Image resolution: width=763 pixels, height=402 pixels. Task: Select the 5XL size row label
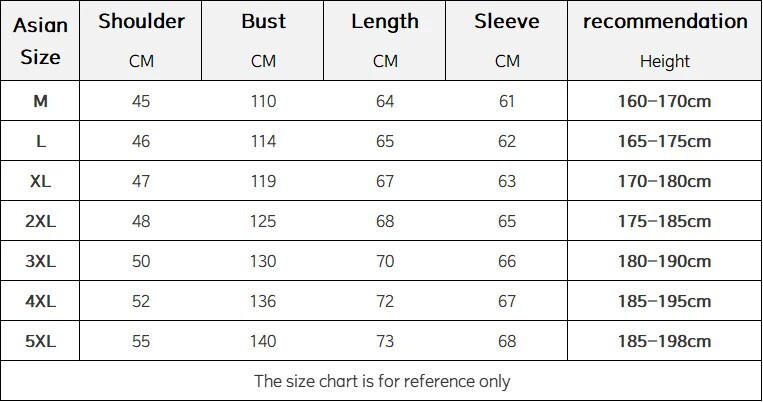pyautogui.click(x=40, y=341)
